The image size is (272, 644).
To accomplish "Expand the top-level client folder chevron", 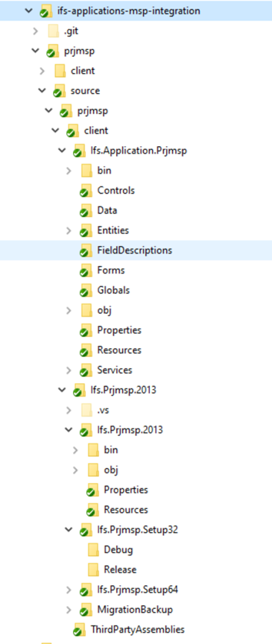I will click(42, 71).
